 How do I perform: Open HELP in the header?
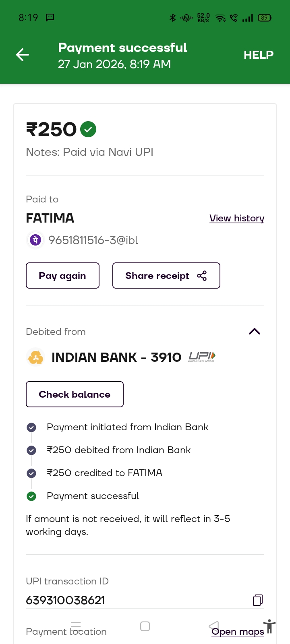click(258, 55)
